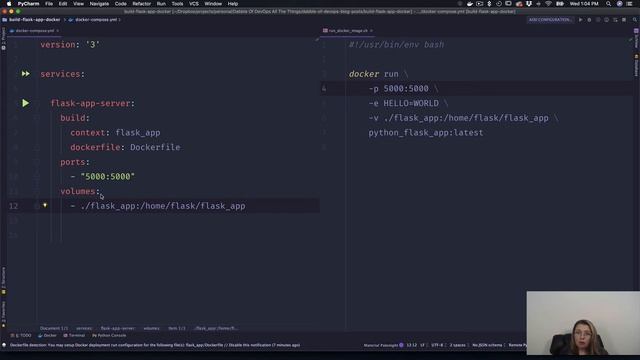Viewport: 640px width, 360px height.
Task: Open the Refactor menu
Action: (x=142, y=4)
